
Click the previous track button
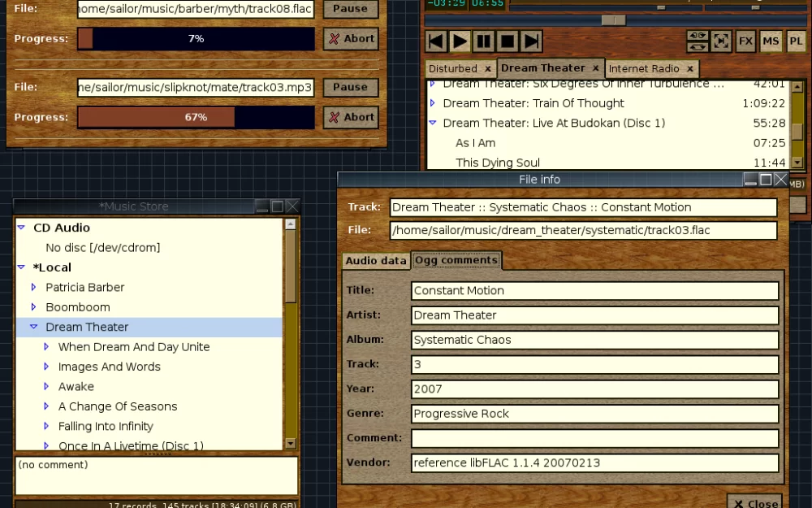(436, 41)
